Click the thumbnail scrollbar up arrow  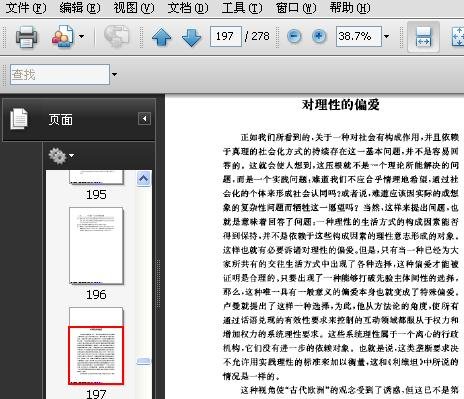143,179
